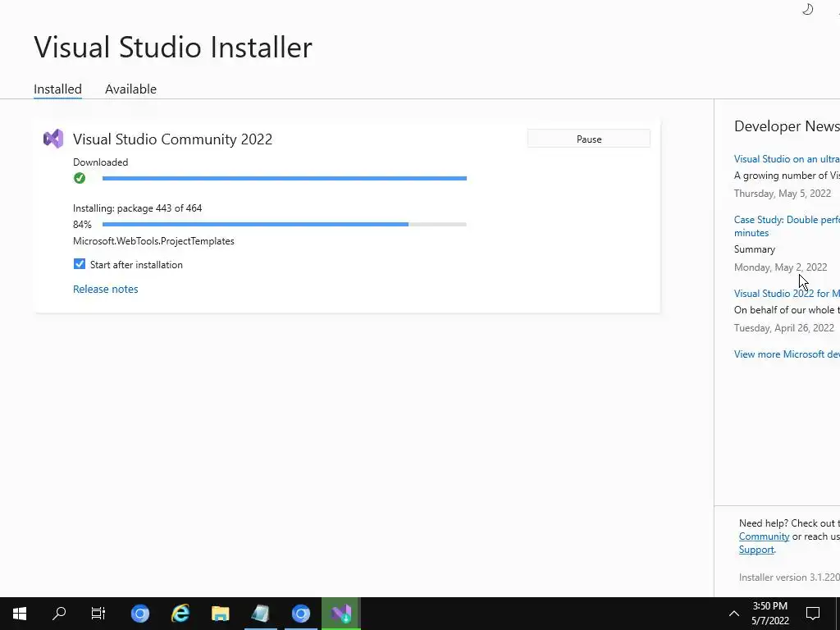840x630 pixels.
Task: Click the 84% percentage label
Action: pos(82,225)
